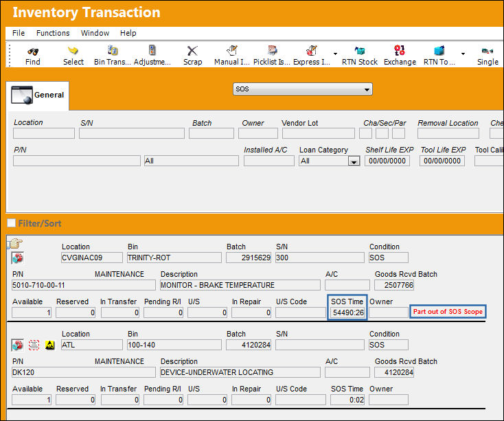Open the Help menu
This screenshot has height=421, width=504.
pos(128,33)
